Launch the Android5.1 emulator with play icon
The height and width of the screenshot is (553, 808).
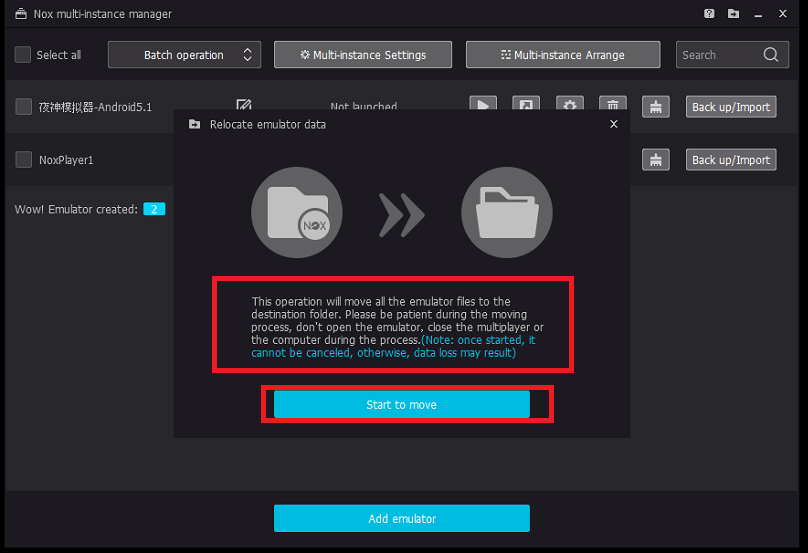[x=483, y=104]
